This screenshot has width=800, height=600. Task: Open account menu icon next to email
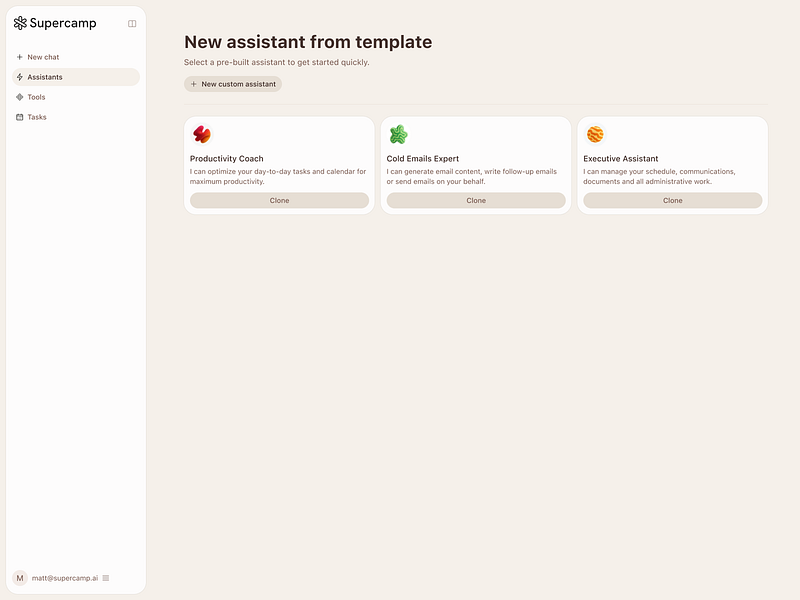click(106, 578)
